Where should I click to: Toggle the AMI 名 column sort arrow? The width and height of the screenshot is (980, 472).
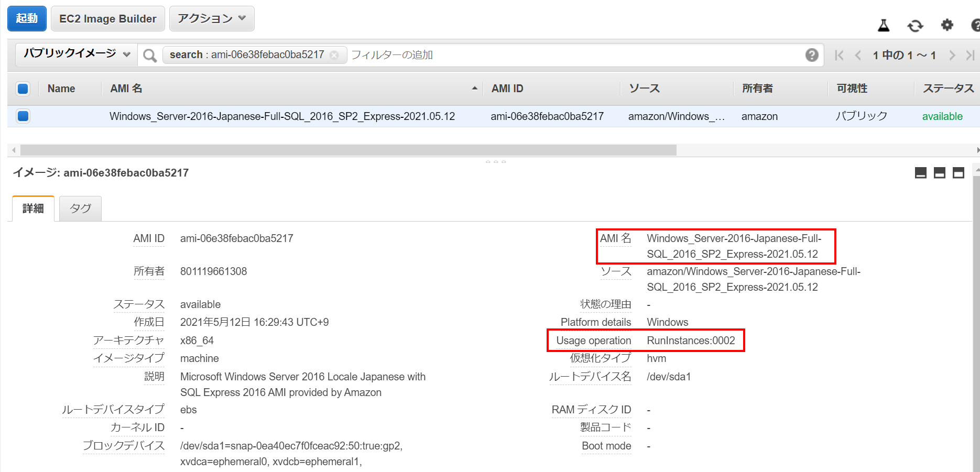[475, 88]
